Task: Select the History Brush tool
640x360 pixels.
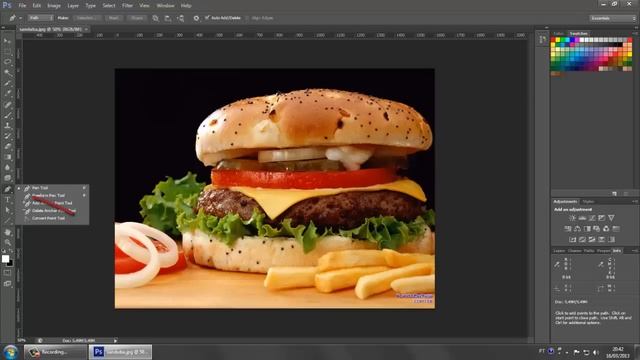Action: [7, 136]
